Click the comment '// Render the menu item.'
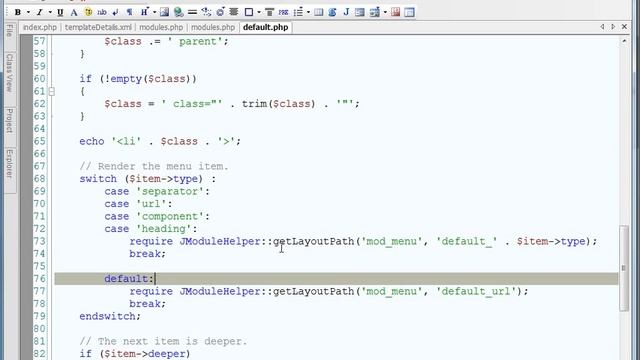The image size is (640, 360). pyautogui.click(x=154, y=167)
